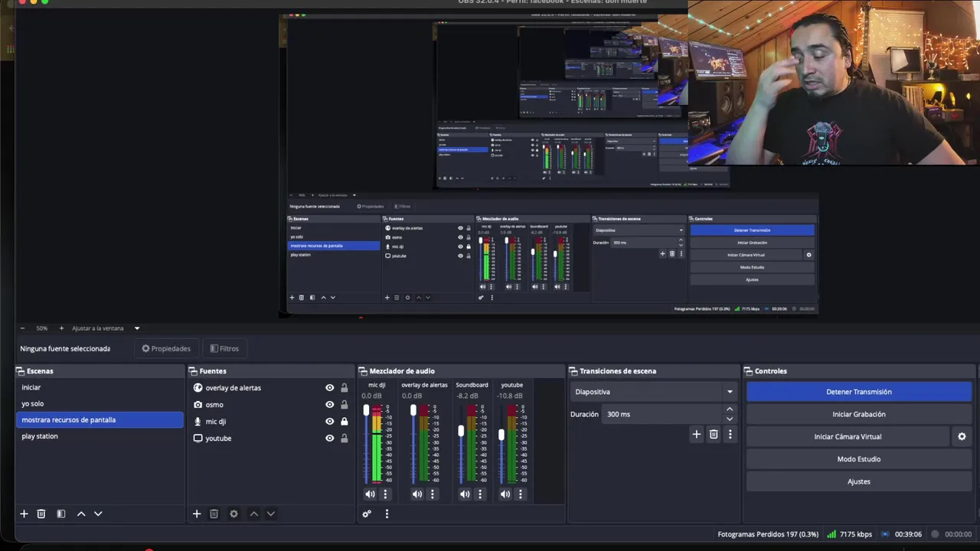Toggle visibility of osmo source
Screen dimensions: 980x551
[329, 405]
